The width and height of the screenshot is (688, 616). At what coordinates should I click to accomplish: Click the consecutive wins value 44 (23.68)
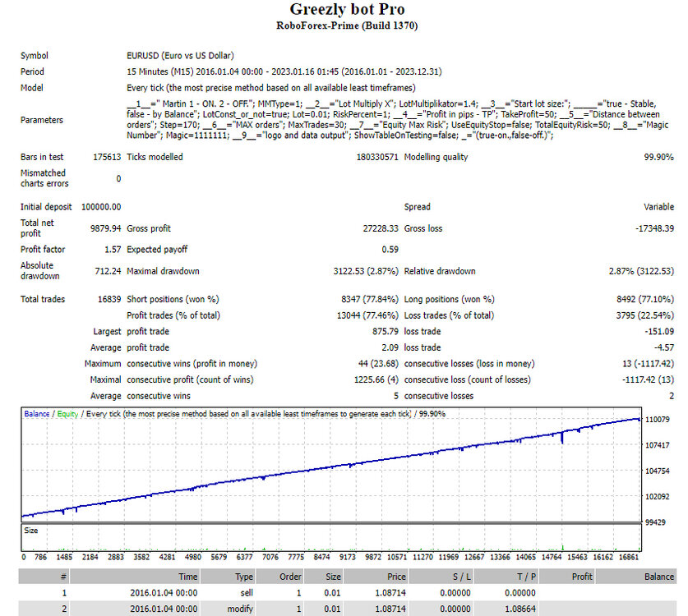378,364
